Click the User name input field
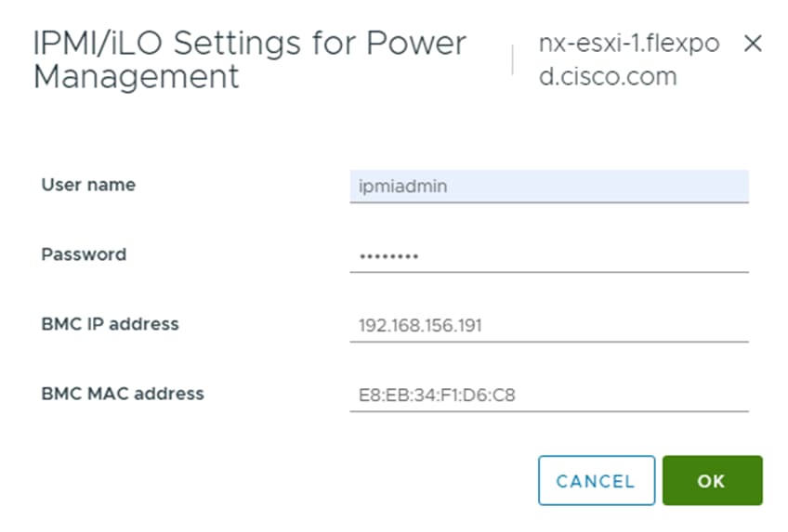 [548, 186]
